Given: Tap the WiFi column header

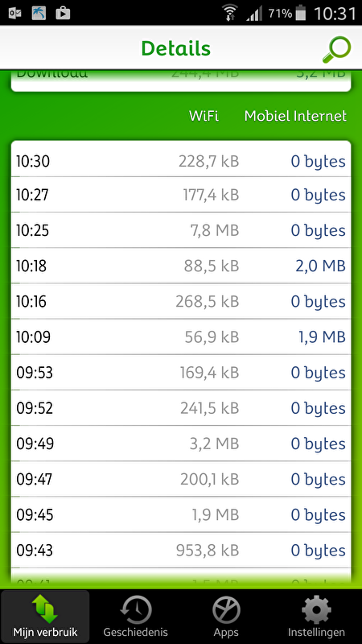Looking at the screenshot, I should point(204,116).
